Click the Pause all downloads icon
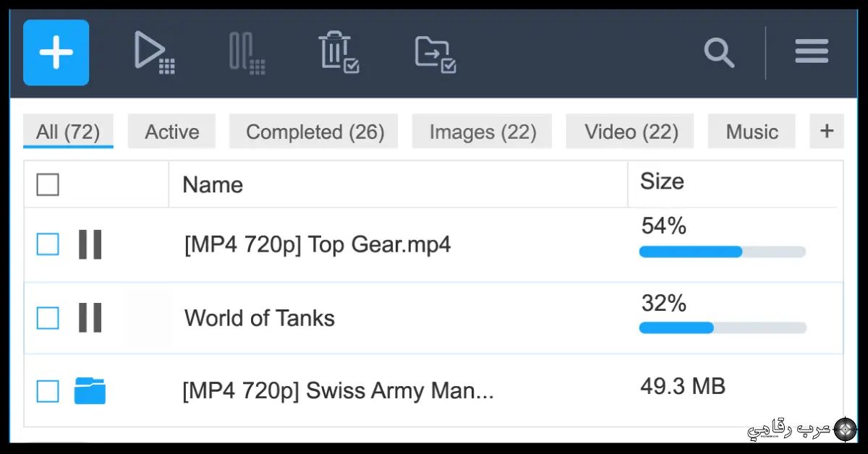 (247, 52)
